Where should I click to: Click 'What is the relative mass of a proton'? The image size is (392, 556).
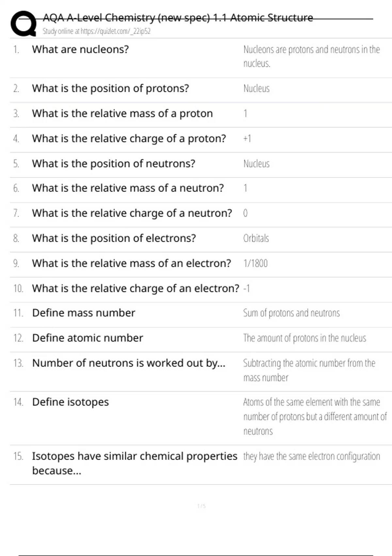(122, 113)
